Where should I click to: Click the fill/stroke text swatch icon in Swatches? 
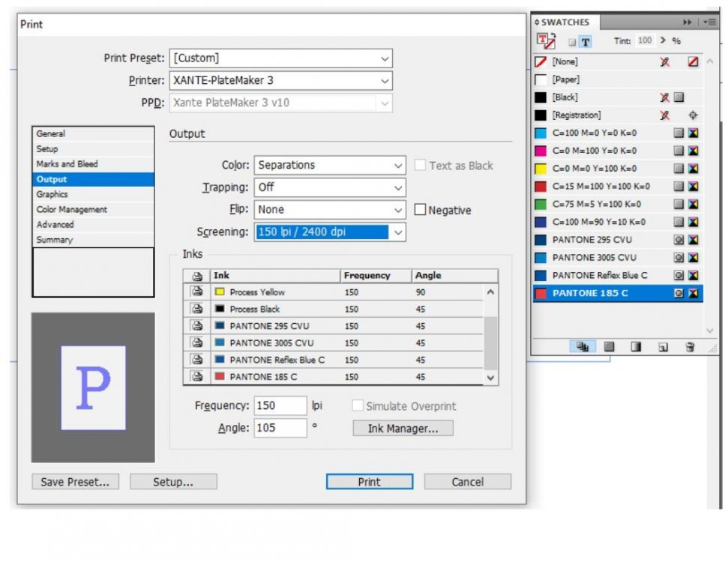click(x=546, y=41)
